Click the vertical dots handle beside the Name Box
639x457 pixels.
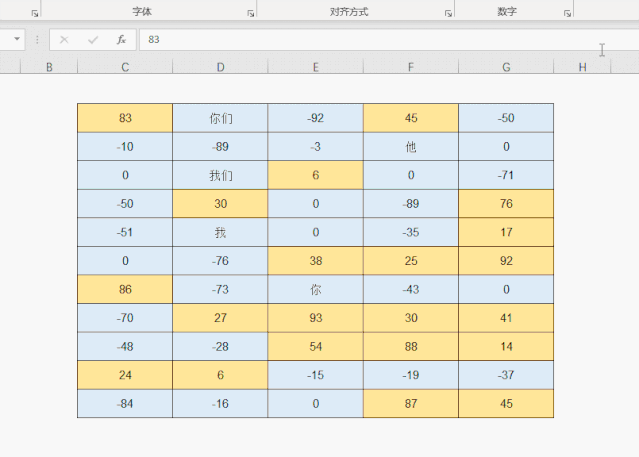(37, 40)
